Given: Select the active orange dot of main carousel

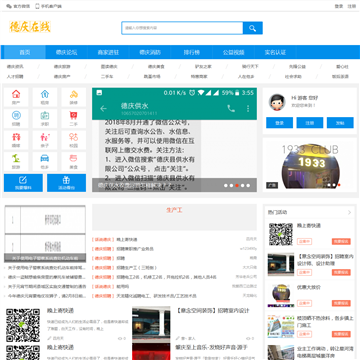Looking at the screenshot, I should click(237, 185).
